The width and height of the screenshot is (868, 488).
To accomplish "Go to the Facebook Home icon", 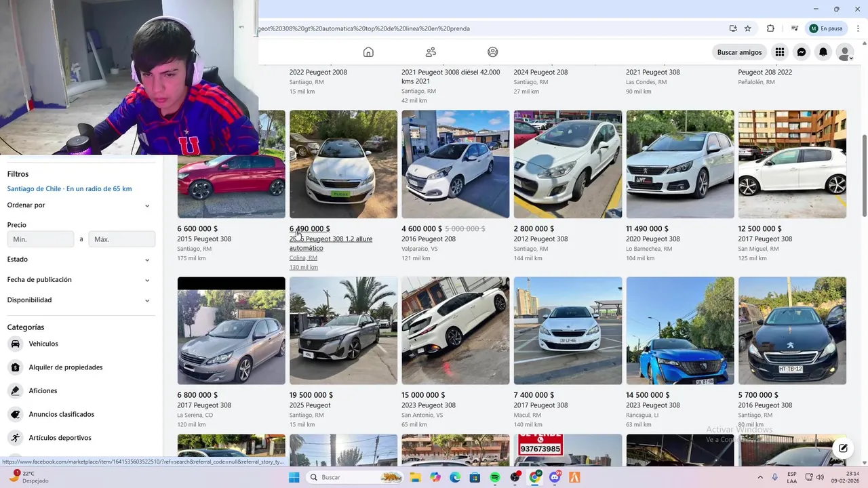I will click(x=368, y=52).
